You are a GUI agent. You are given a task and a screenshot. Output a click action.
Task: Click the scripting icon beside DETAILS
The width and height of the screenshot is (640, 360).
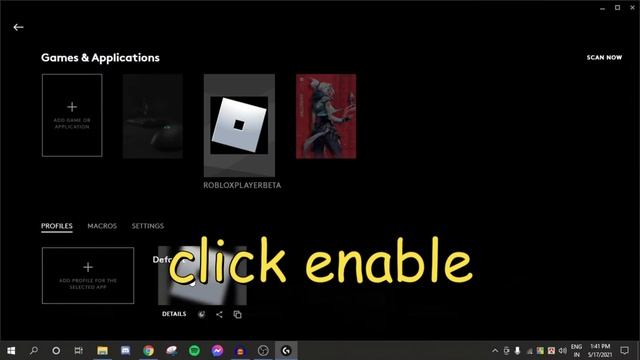(x=202, y=314)
